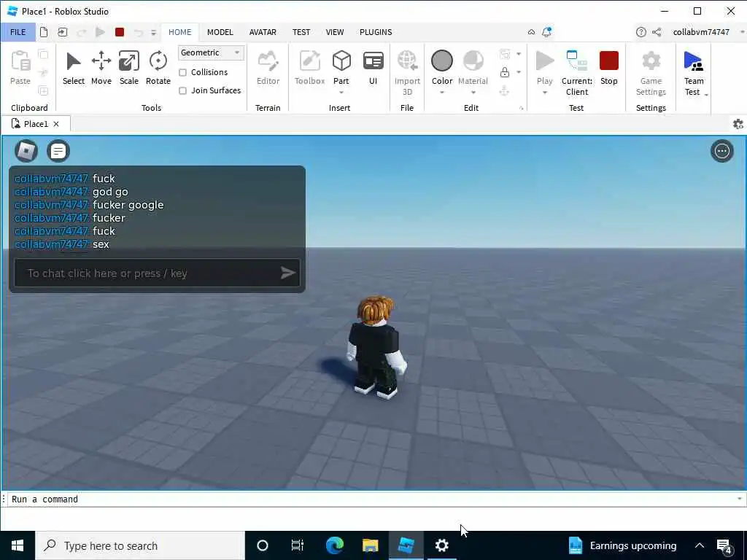Enable the Join Surfaces checkbox
747x560 pixels.
182,90
